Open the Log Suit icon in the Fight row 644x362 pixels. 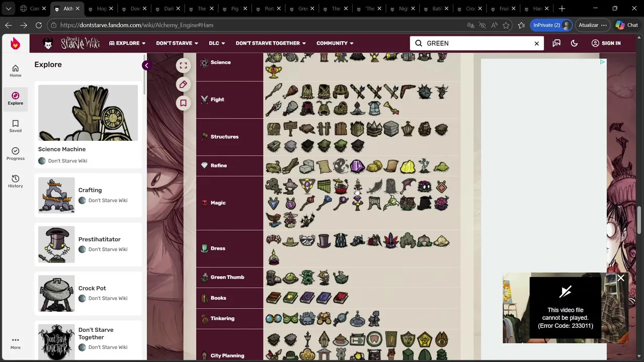coord(324,92)
